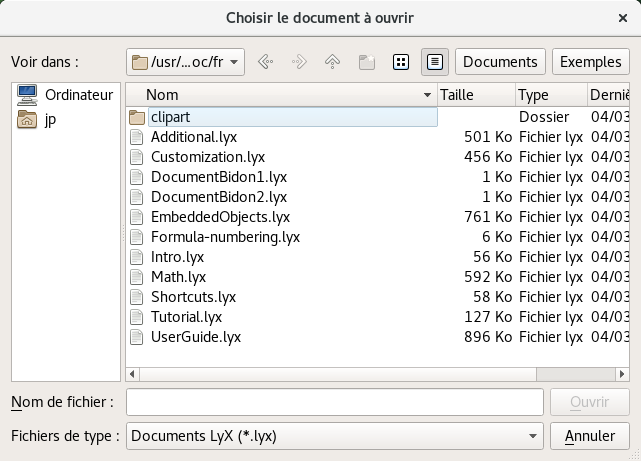Go forward using the right arrow icon
The width and height of the screenshot is (641, 461).
click(299, 62)
